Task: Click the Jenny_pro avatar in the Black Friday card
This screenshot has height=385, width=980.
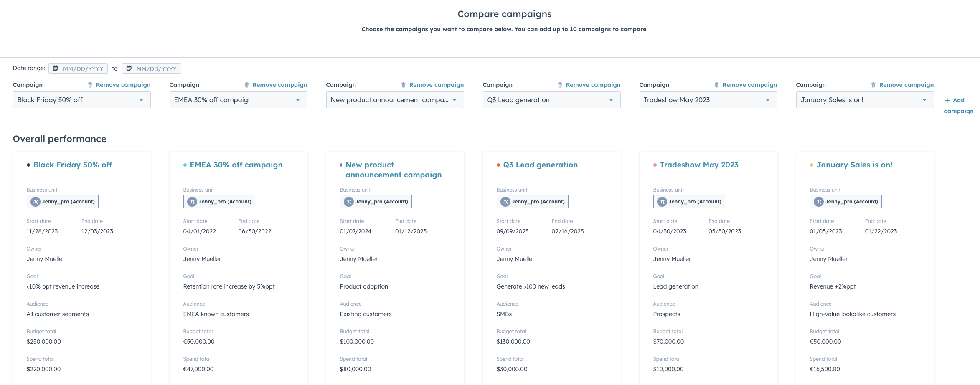Action: coord(36,201)
